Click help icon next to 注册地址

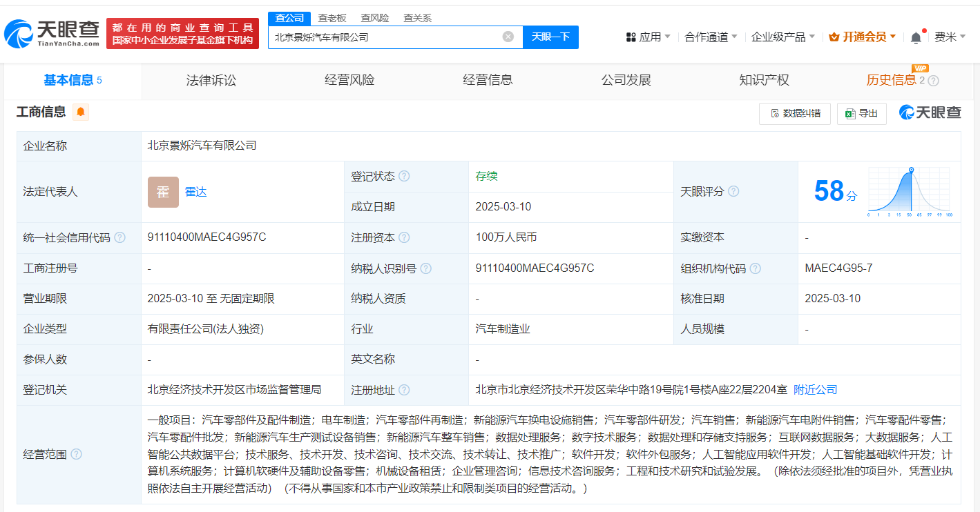coord(404,391)
